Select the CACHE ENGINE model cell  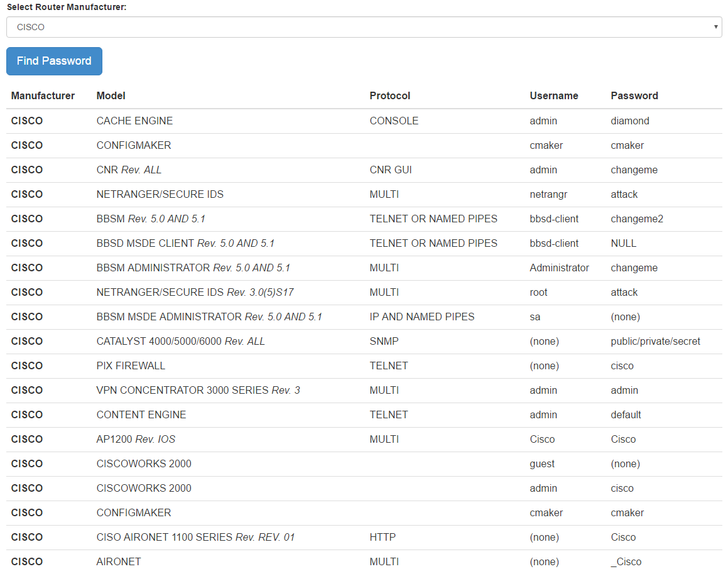(134, 121)
